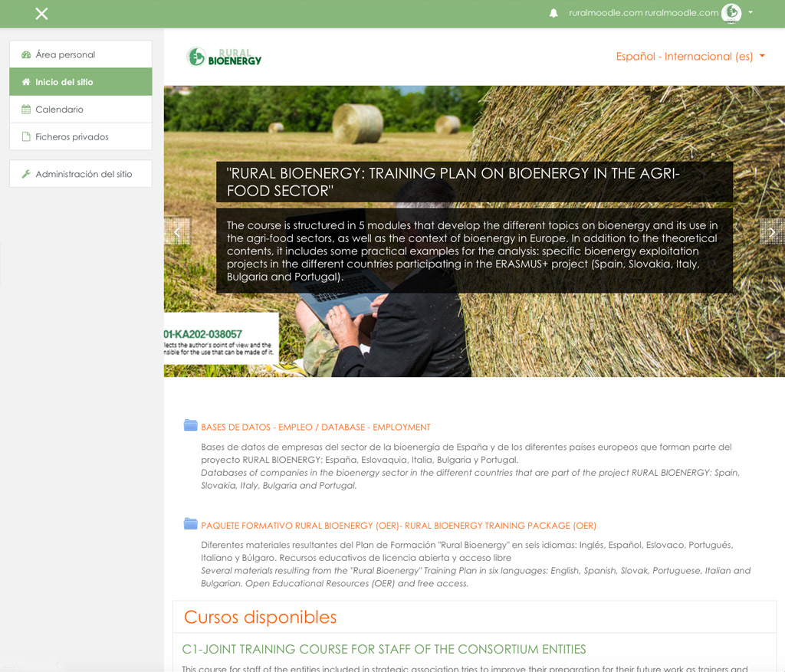
Task: Click the file icon beside Ficheros privados
Action: [26, 136]
